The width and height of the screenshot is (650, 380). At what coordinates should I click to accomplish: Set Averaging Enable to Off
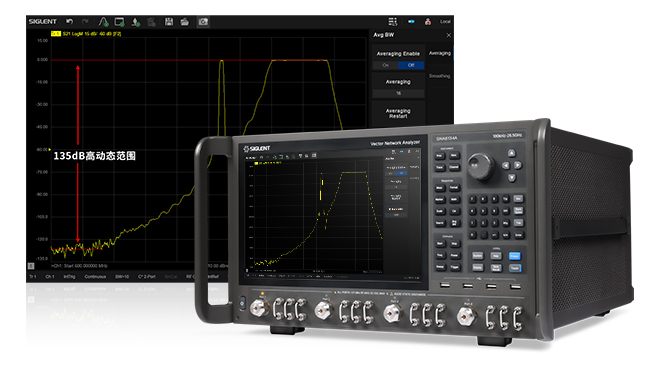(x=411, y=65)
